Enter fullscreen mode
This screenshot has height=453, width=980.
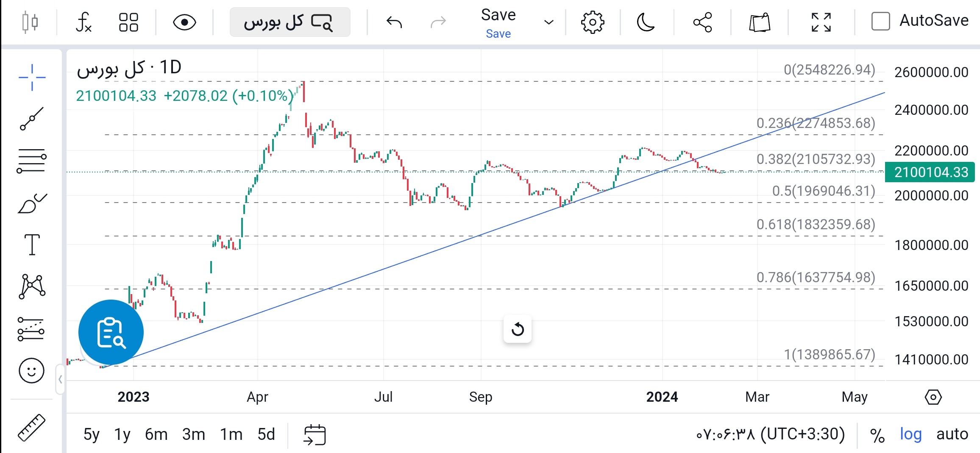pyautogui.click(x=821, y=22)
